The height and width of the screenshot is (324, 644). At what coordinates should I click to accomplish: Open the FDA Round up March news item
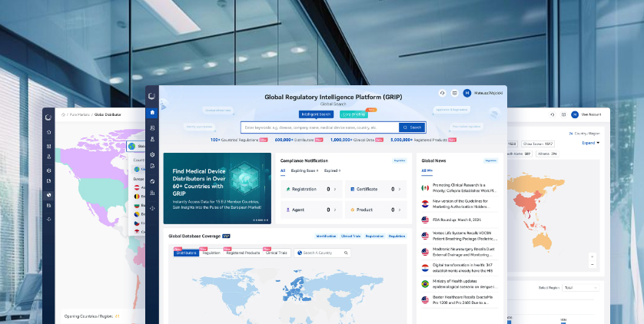click(460, 220)
